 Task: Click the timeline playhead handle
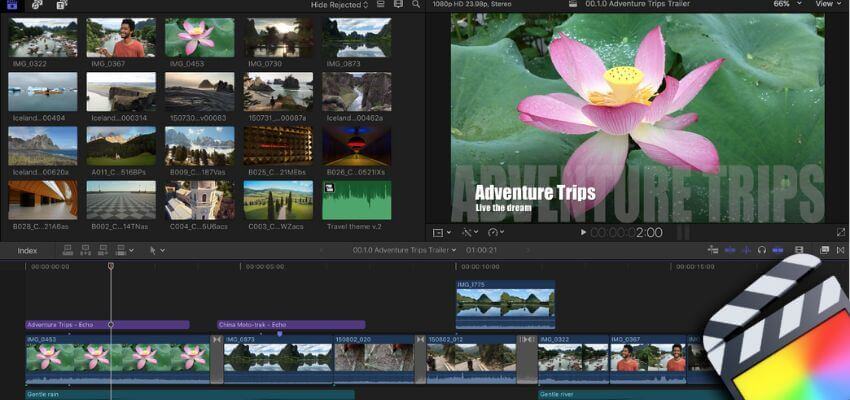pyautogui.click(x=111, y=266)
